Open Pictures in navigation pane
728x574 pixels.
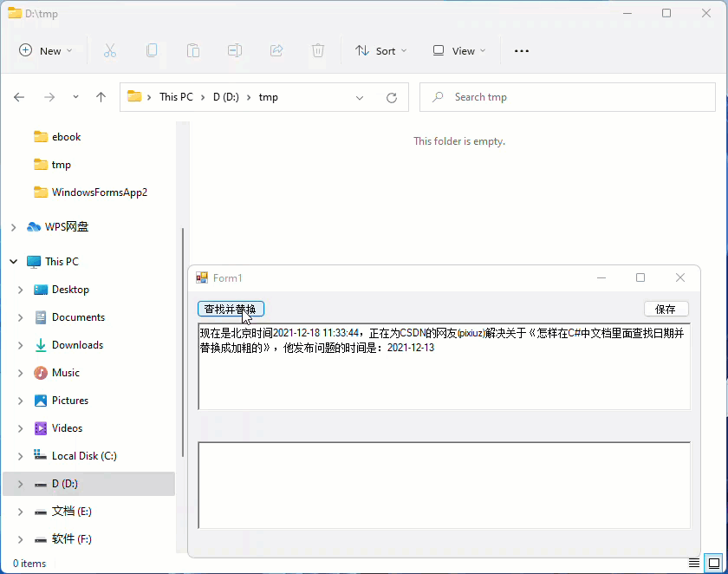[69, 401]
